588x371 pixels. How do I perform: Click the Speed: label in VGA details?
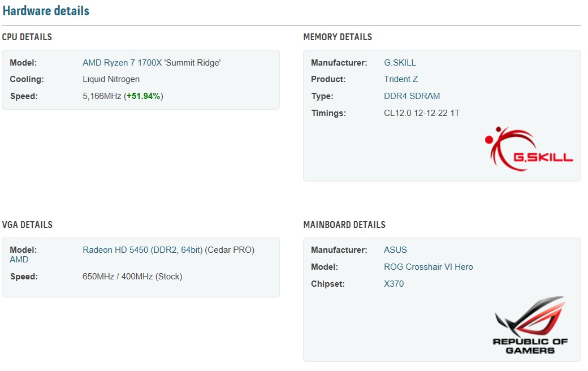click(24, 277)
